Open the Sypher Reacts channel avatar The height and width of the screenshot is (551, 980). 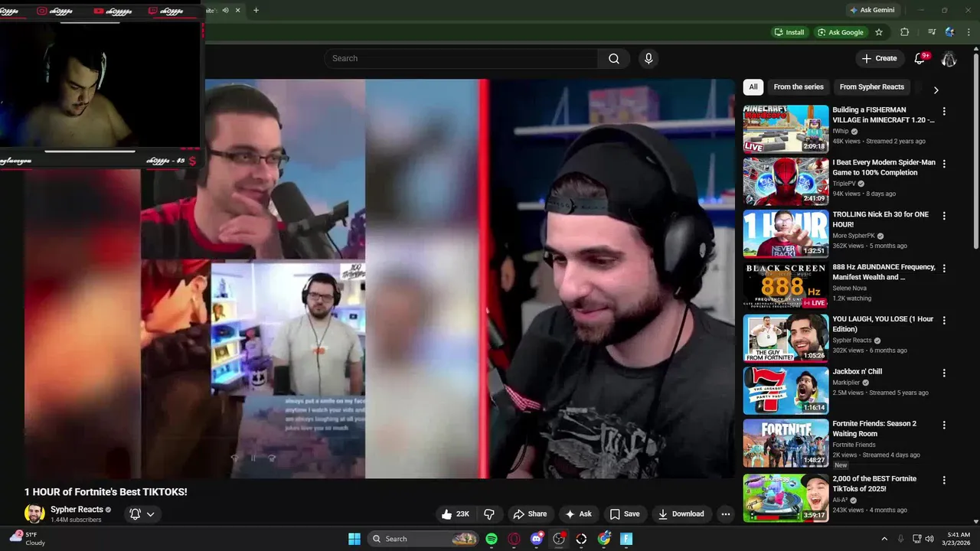(x=34, y=514)
